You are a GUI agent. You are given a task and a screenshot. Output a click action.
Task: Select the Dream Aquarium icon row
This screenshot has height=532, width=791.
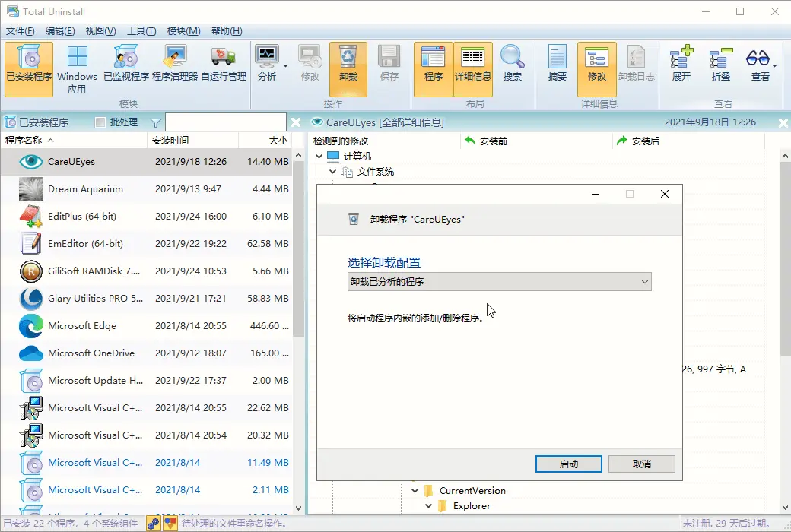pos(146,189)
